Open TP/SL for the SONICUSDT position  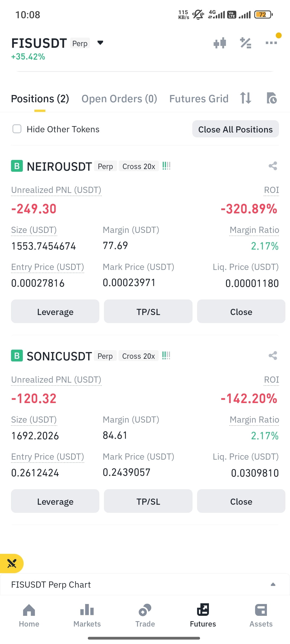point(148,501)
